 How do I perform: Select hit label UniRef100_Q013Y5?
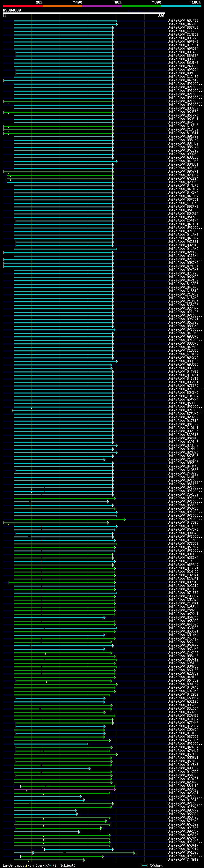click(x=183, y=853)
